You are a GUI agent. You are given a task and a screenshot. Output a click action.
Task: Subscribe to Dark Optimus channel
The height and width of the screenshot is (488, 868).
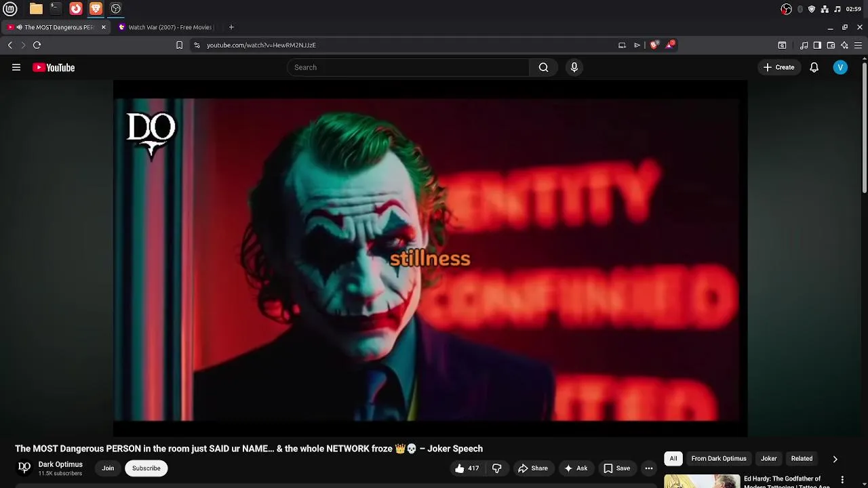point(146,468)
